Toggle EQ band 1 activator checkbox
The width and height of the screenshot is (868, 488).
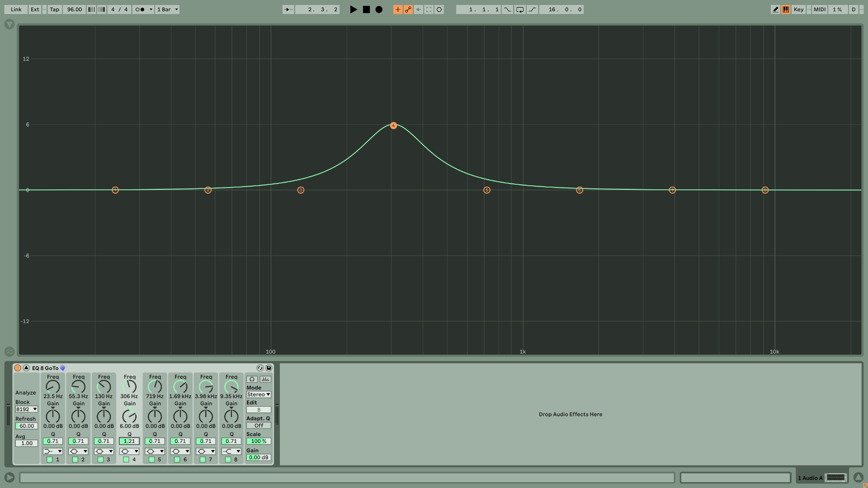click(50, 460)
